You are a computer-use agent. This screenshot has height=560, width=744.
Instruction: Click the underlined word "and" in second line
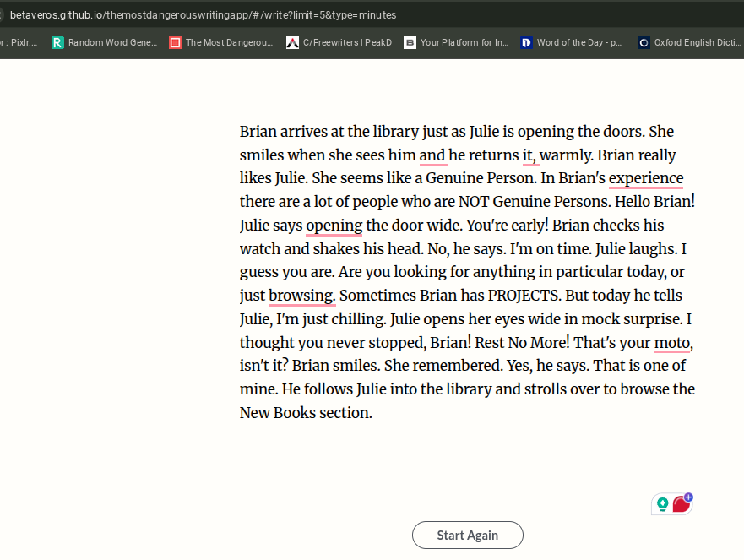[432, 155]
